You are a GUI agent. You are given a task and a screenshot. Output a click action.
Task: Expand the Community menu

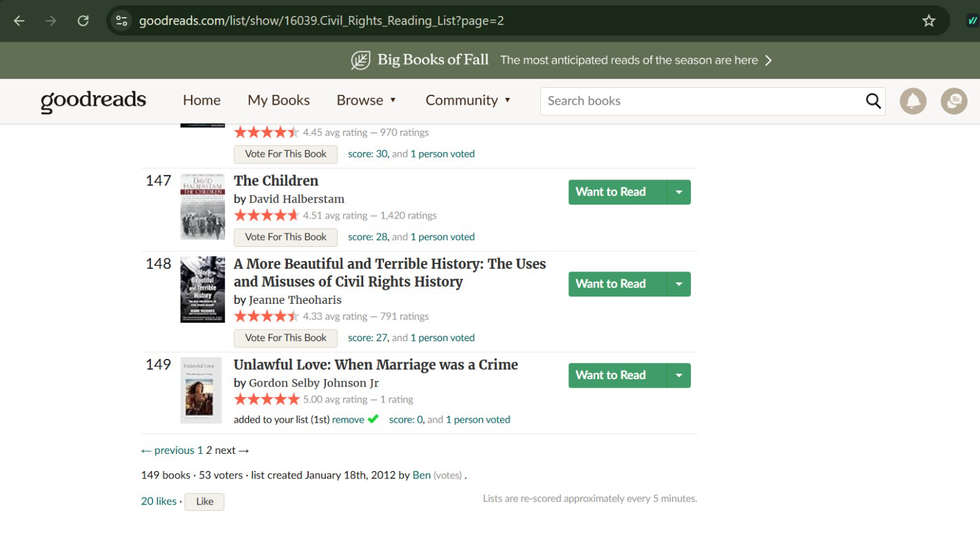click(x=468, y=100)
